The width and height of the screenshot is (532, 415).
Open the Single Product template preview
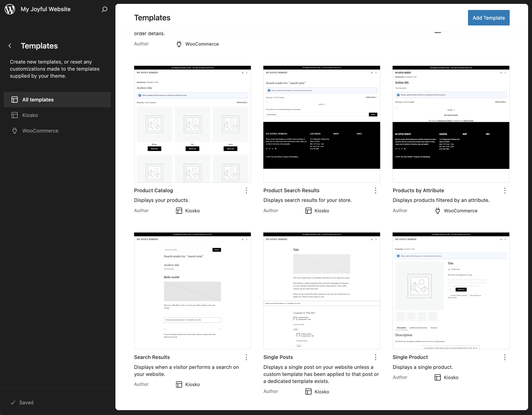click(451, 291)
